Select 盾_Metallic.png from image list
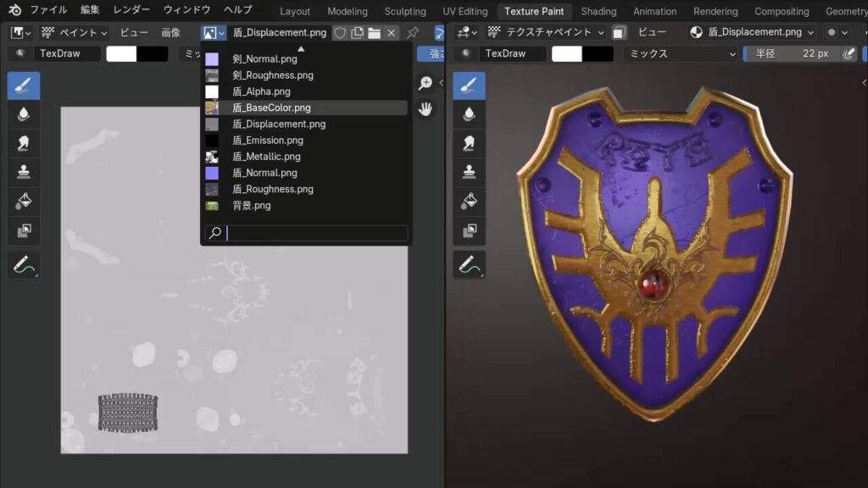The width and height of the screenshot is (868, 488). 305,157
